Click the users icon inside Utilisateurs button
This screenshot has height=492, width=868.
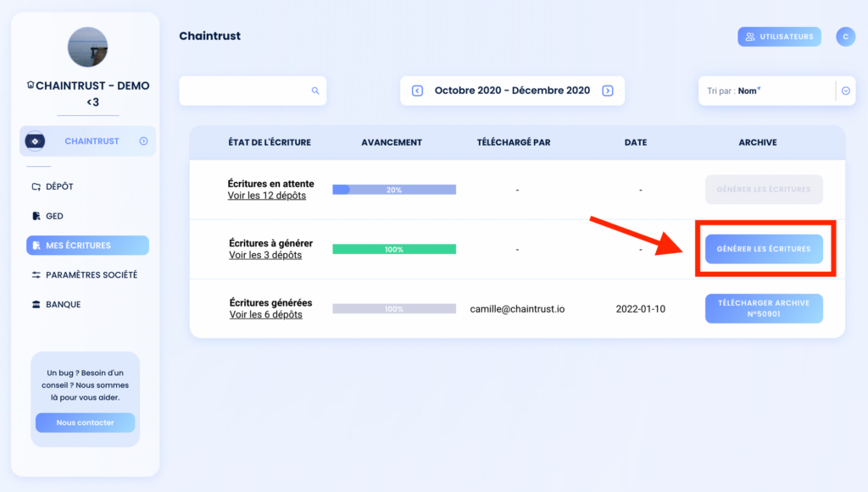click(750, 36)
